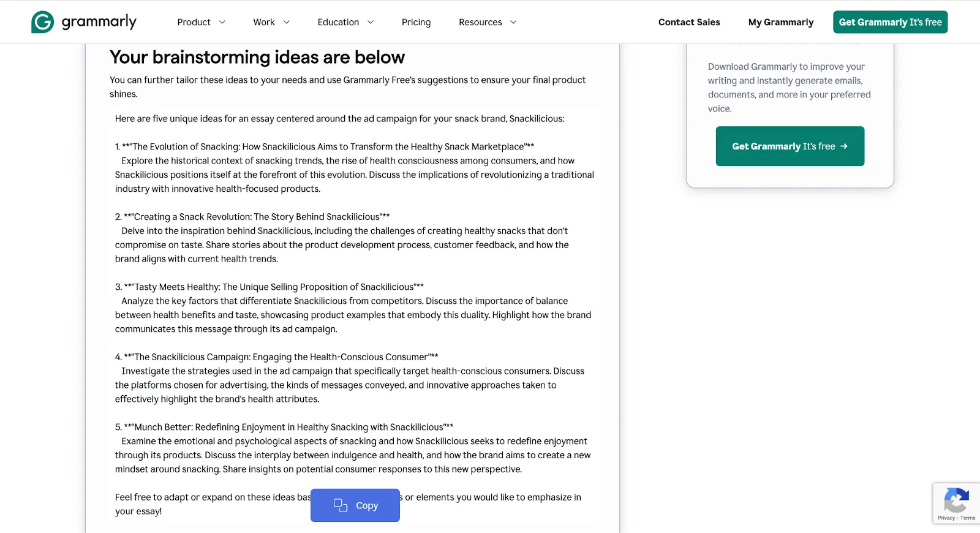Open the Resources menu

tap(480, 22)
